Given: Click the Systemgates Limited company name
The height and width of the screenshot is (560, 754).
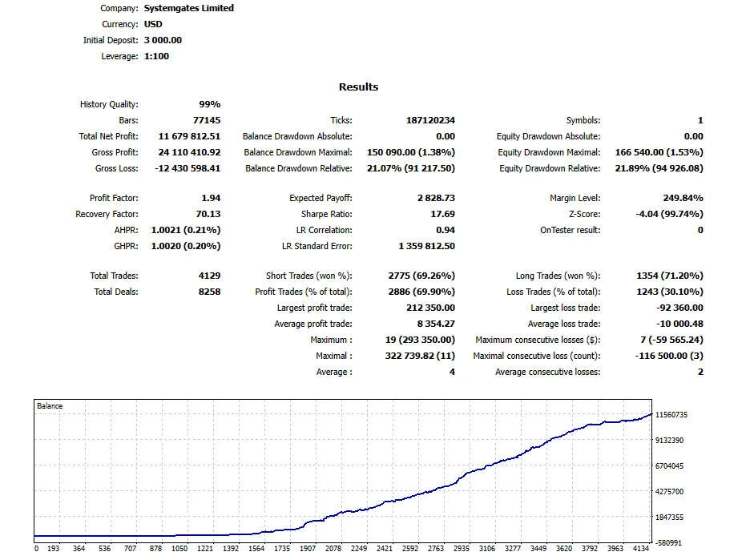Looking at the screenshot, I should pyautogui.click(x=189, y=8).
